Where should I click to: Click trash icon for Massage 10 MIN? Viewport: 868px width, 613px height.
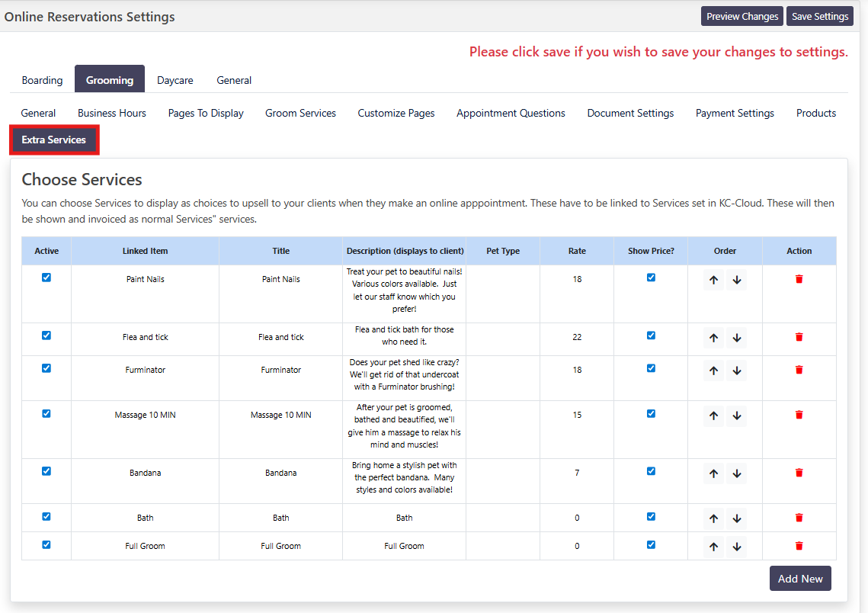coord(799,415)
